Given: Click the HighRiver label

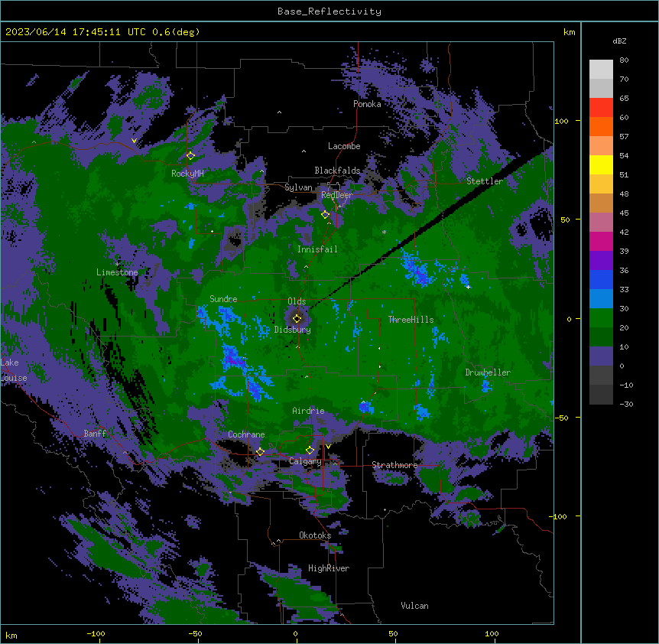Looking at the screenshot, I should pos(329,568).
